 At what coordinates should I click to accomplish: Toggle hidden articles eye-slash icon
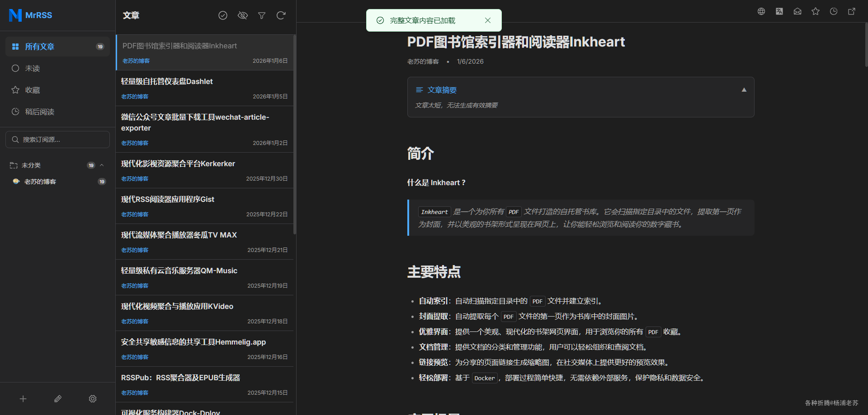pos(243,15)
